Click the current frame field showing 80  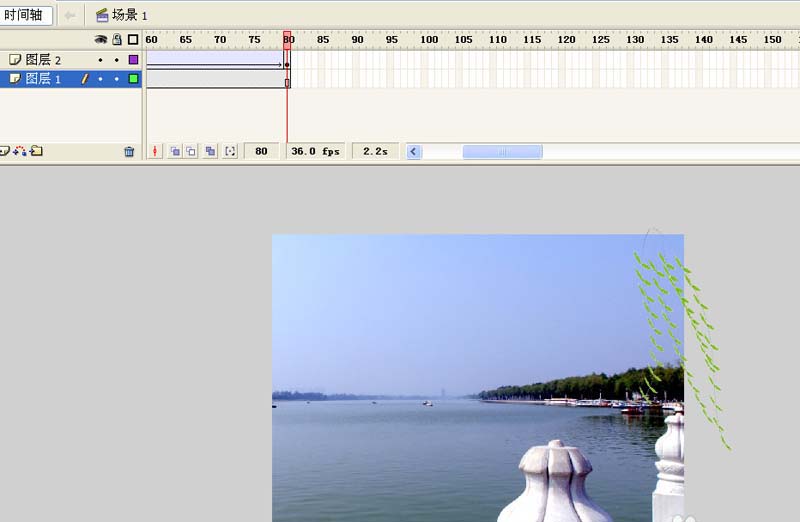(x=261, y=152)
